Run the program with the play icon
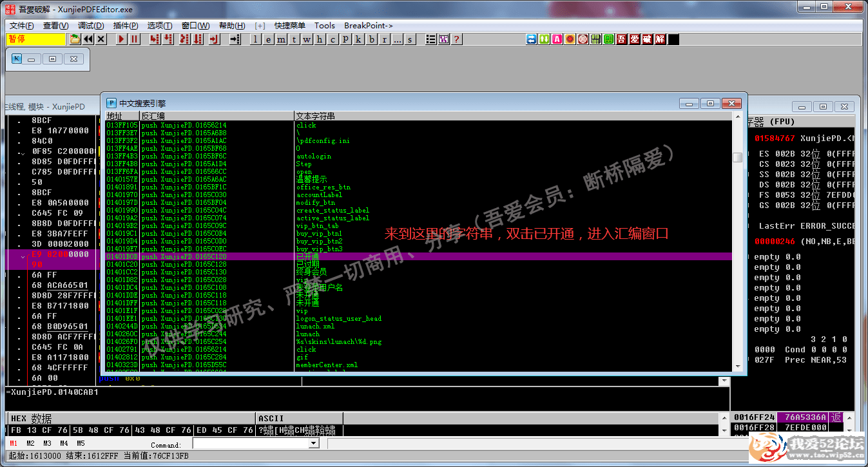This screenshot has height=467, width=868. tap(121, 39)
